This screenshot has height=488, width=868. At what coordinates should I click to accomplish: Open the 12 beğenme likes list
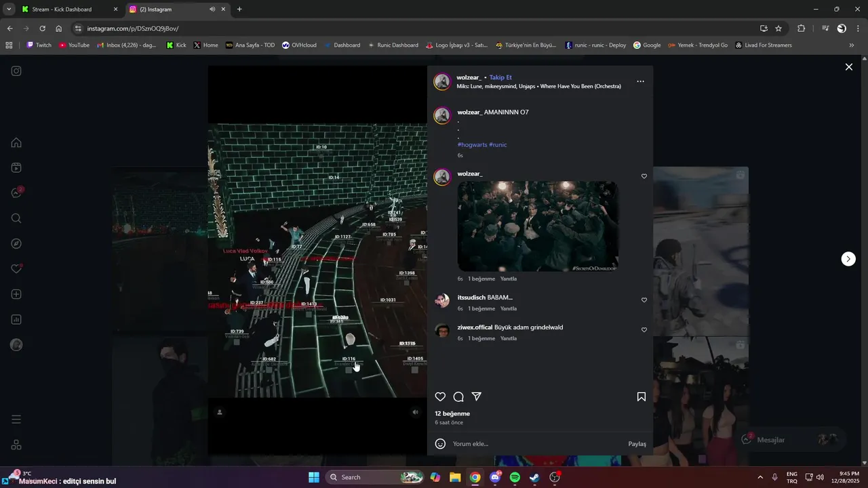(x=452, y=413)
